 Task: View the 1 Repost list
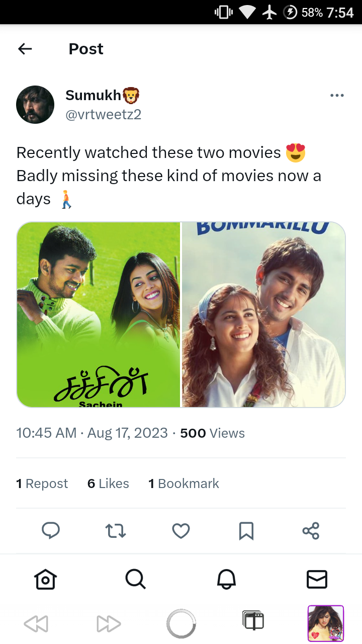coord(42,484)
